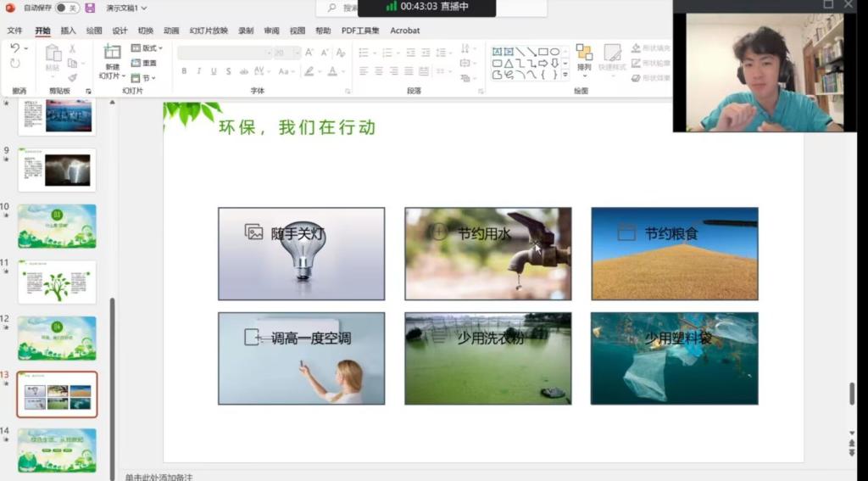Image resolution: width=868 pixels, height=481 pixels.
Task: Open the Acrobat tab
Action: [x=404, y=31]
